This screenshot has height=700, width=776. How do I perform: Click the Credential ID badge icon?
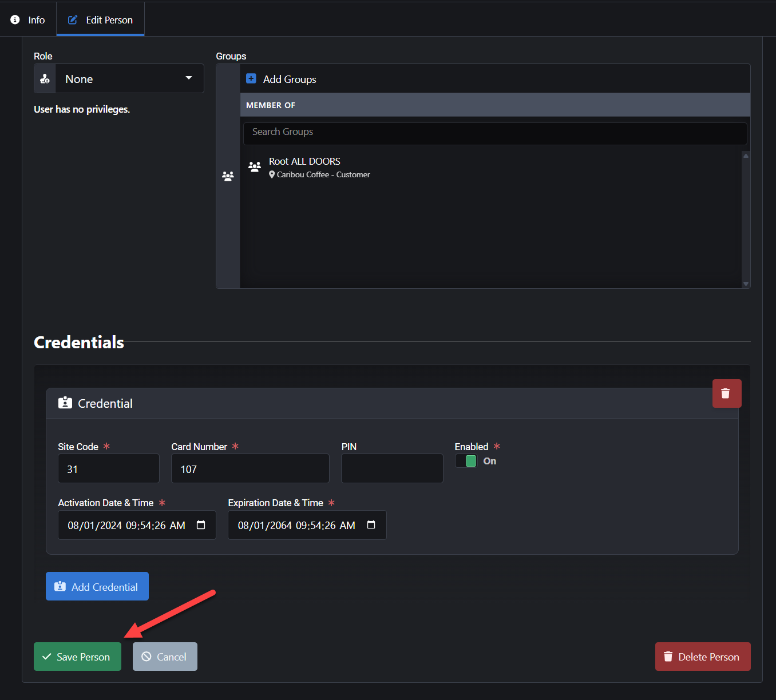[x=65, y=403]
